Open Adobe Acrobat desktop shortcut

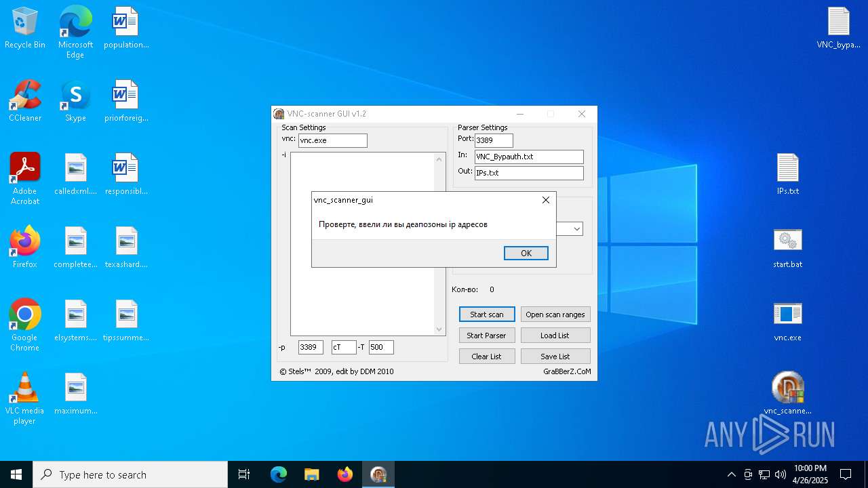click(x=25, y=180)
